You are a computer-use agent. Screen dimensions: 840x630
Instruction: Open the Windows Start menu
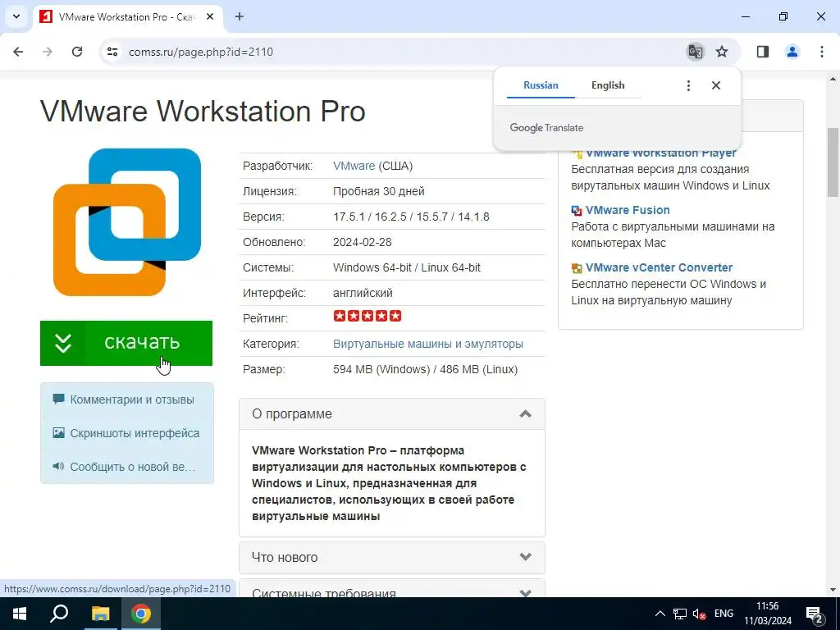(x=20, y=614)
